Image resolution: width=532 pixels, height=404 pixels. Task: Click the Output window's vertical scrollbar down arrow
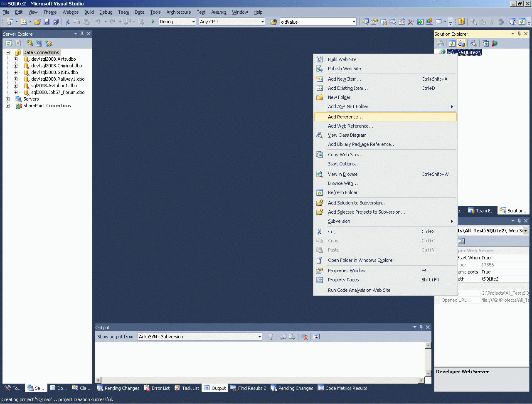coord(428,374)
